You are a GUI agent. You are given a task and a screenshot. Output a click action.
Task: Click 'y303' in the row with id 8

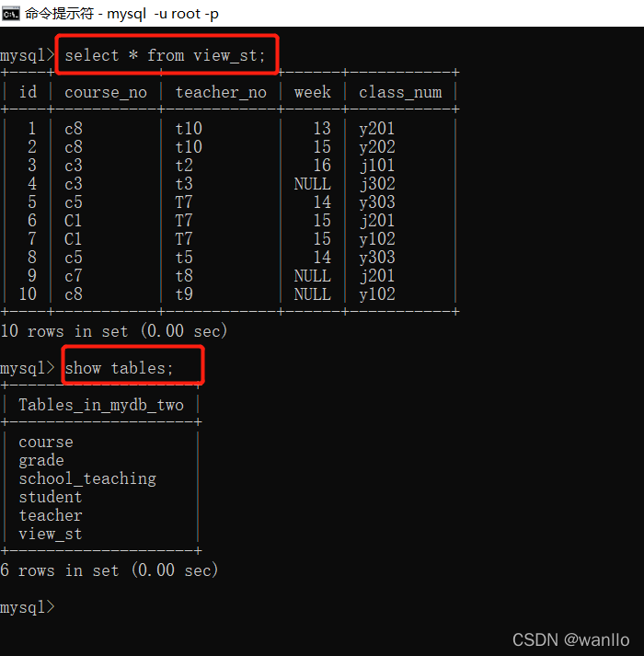pos(376,258)
